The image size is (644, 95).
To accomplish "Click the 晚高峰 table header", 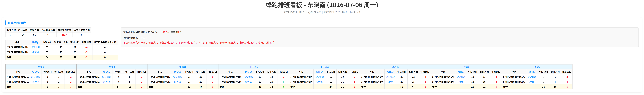I will pos(395,67).
